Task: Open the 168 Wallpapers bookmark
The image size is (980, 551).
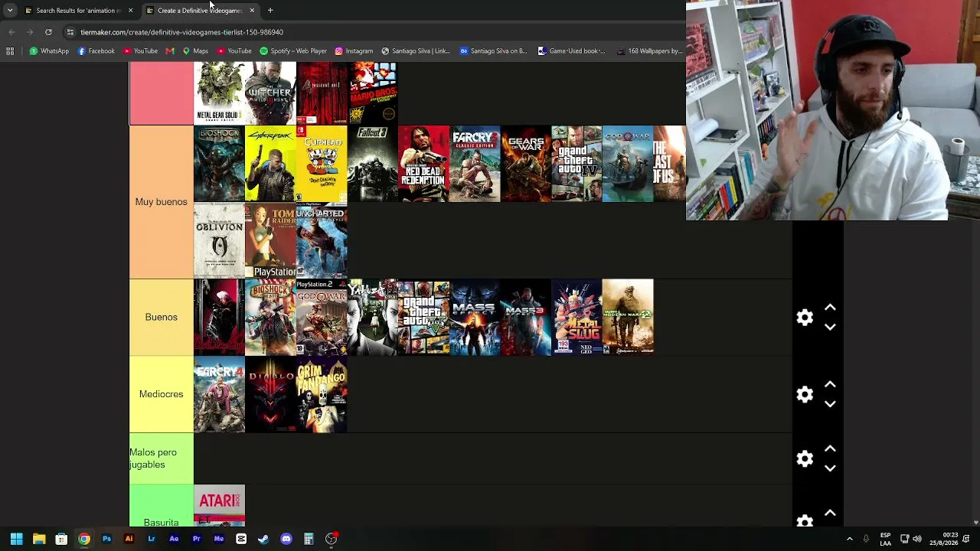Action: point(649,51)
